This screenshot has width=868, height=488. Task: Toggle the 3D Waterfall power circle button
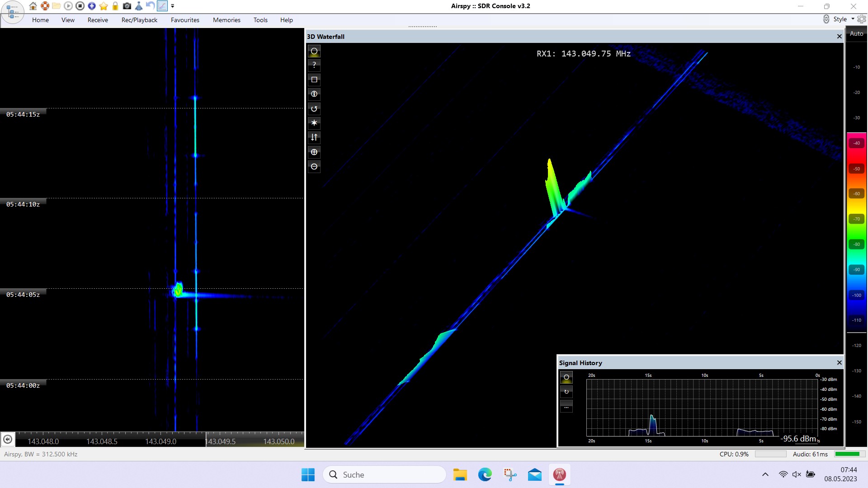coord(314,51)
